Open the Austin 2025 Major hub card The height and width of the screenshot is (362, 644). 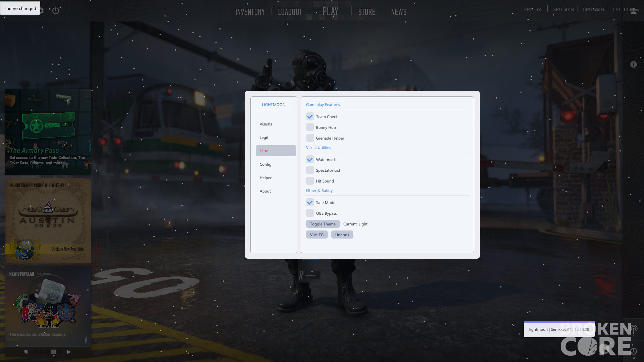point(48,221)
